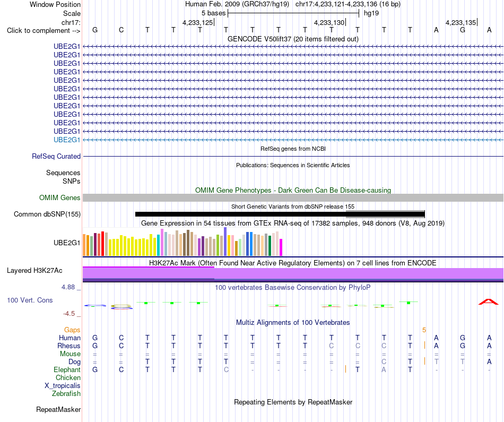Click the purple H3K27Ac signal band
The width and height of the screenshot is (504, 422).
pos(293,274)
